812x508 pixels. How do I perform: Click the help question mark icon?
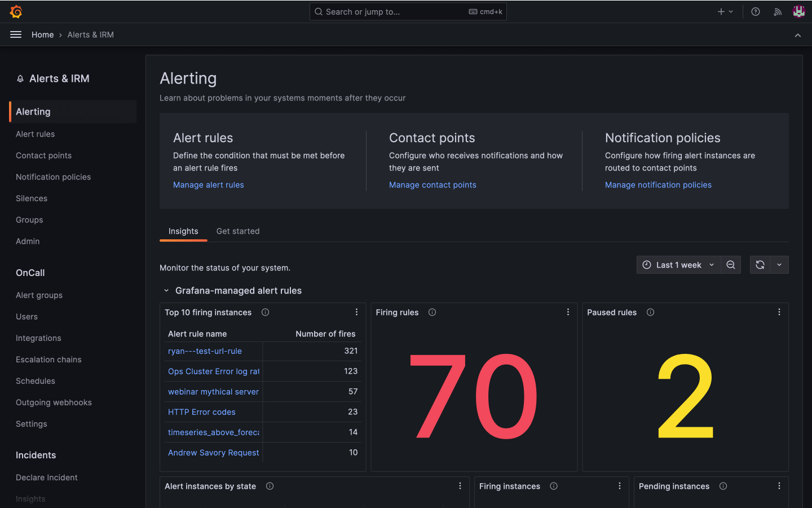click(755, 11)
